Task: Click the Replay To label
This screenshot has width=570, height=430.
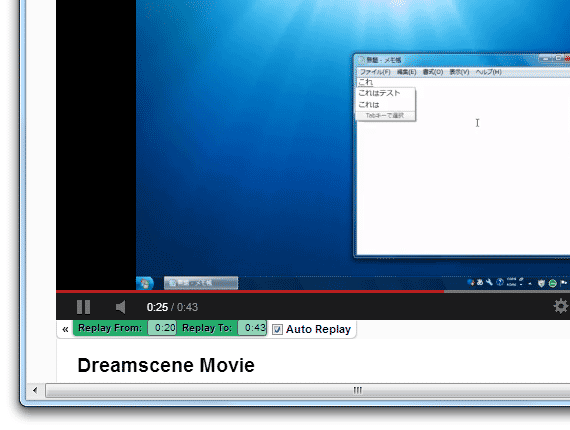Action: point(207,328)
